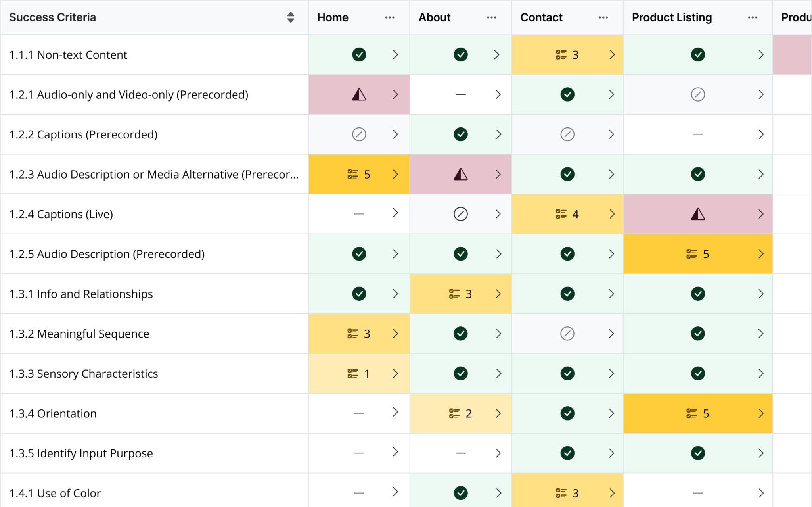Expand details chevron for Home on Non-text Content

click(x=395, y=55)
